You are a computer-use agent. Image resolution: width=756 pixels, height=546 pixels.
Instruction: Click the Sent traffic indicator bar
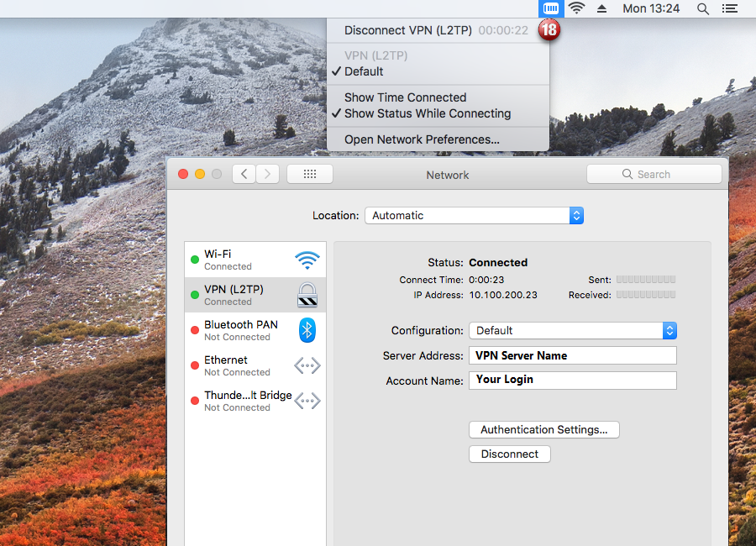coord(646,279)
